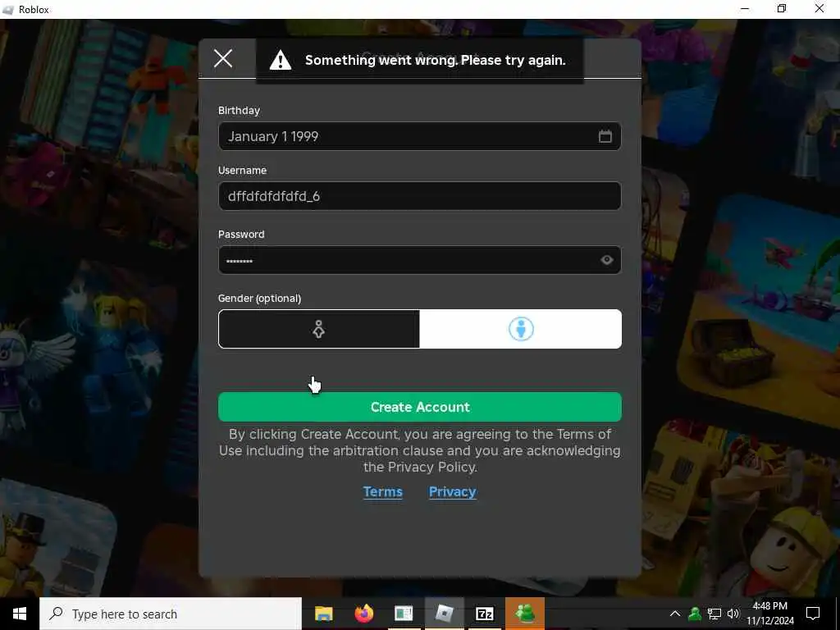
Task: Click the Password label text
Action: click(241, 234)
